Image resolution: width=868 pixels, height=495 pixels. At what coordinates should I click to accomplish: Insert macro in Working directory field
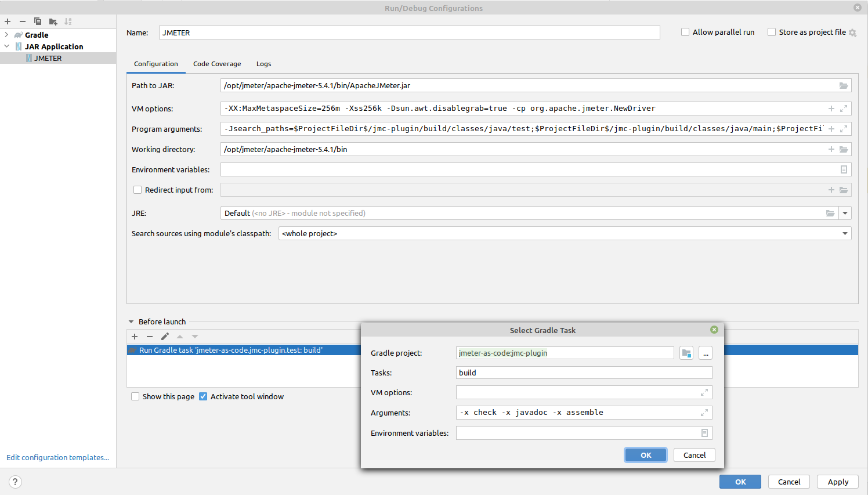[x=831, y=149]
